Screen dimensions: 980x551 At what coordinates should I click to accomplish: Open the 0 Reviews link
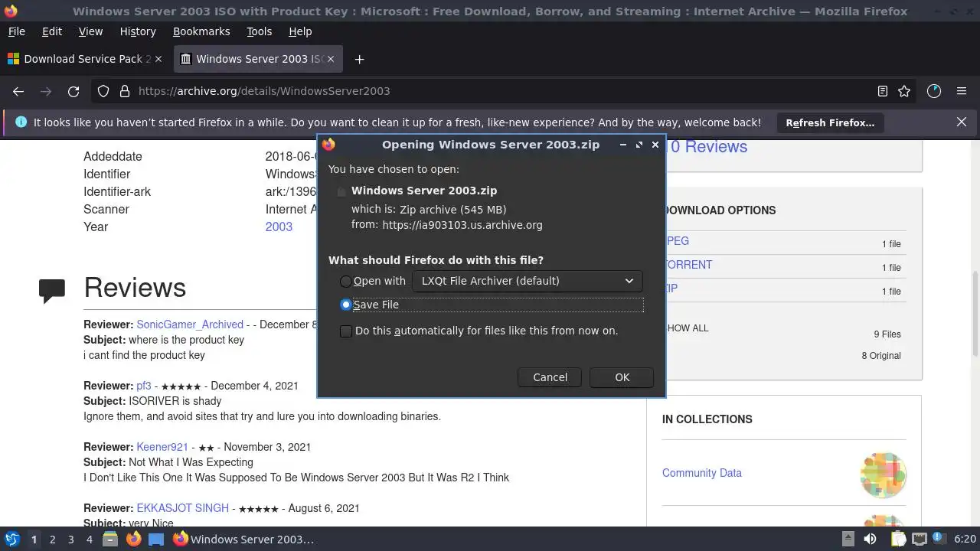(x=709, y=147)
